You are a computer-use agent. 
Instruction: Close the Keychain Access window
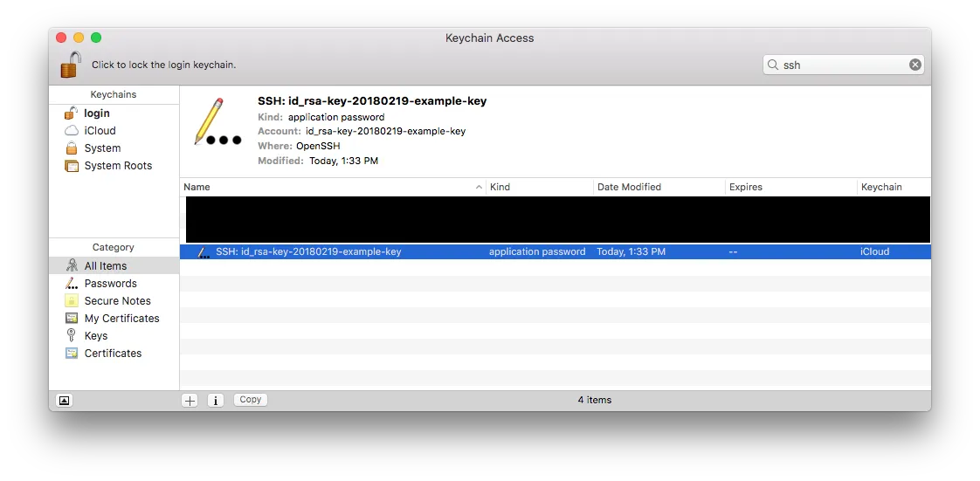coord(61,38)
